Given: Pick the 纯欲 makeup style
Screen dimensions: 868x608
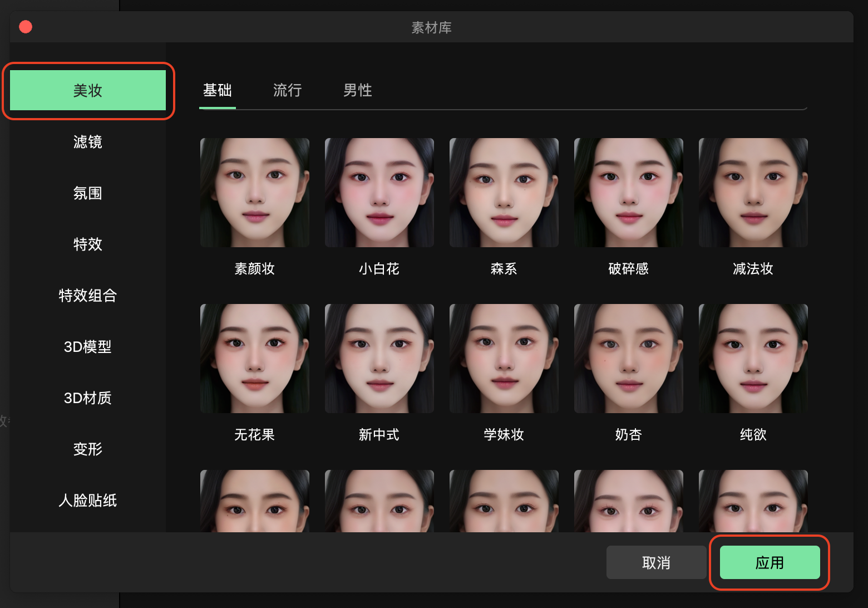Looking at the screenshot, I should [x=753, y=359].
